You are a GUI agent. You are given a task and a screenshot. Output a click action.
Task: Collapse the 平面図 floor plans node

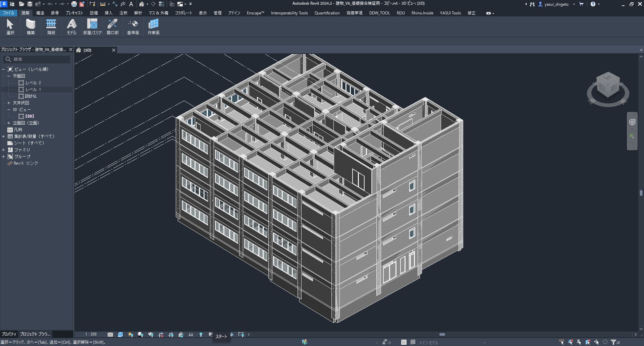click(x=9, y=76)
